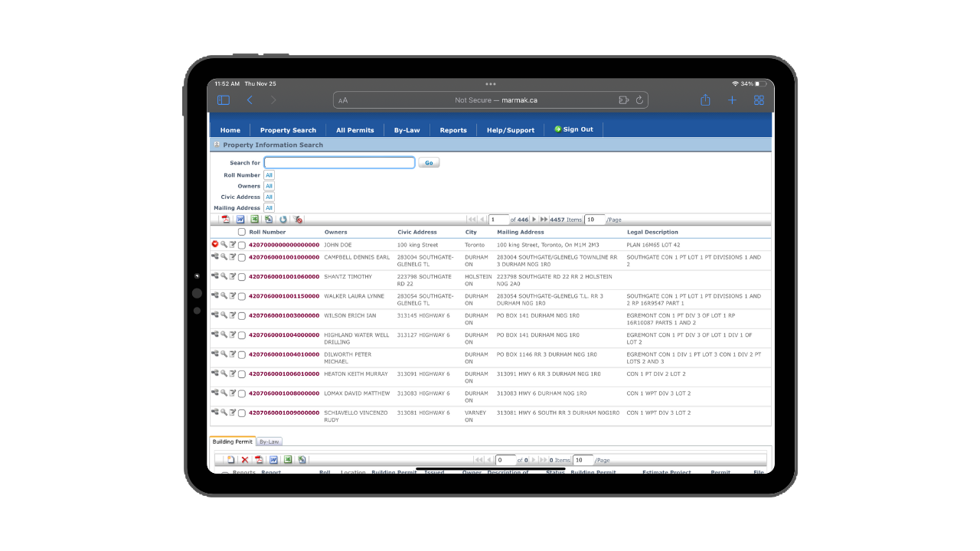Focus the Search for input field

[x=339, y=162]
